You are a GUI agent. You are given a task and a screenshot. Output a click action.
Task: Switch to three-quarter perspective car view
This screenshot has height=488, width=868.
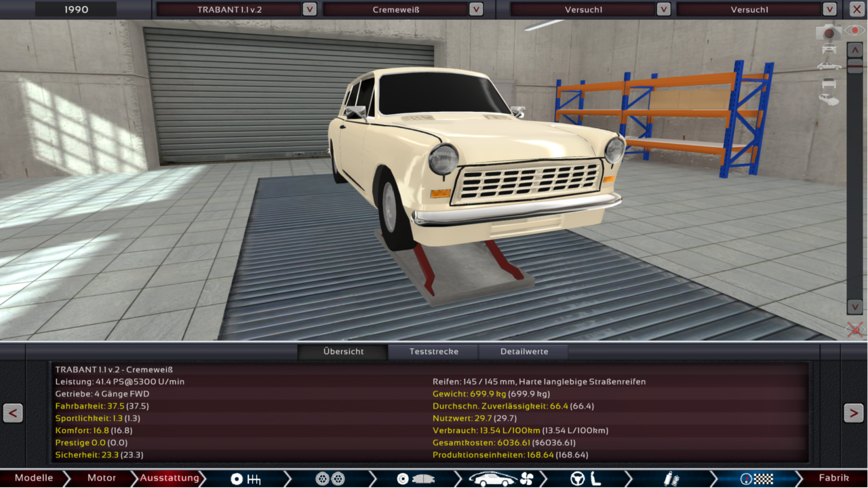pyautogui.click(x=829, y=99)
